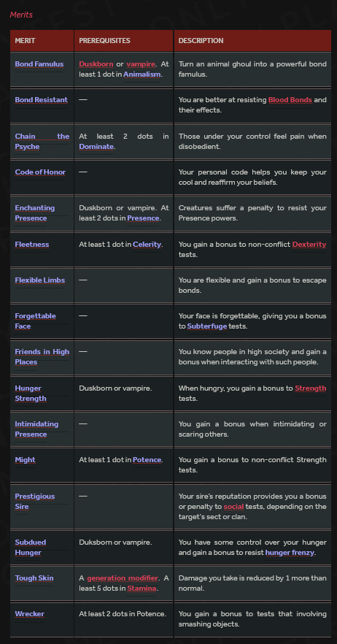Viewport: 337px width, 644px height.
Task: Open the Wrecker merit link
Action: [x=30, y=614]
